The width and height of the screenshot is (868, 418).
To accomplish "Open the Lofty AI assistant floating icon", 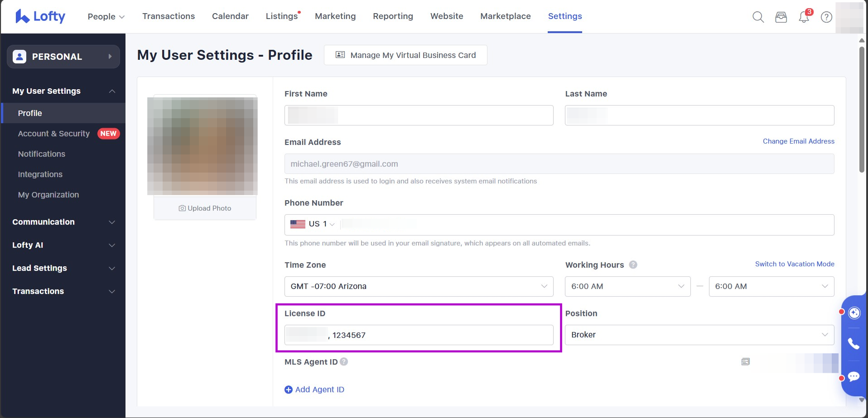I will pos(854,313).
